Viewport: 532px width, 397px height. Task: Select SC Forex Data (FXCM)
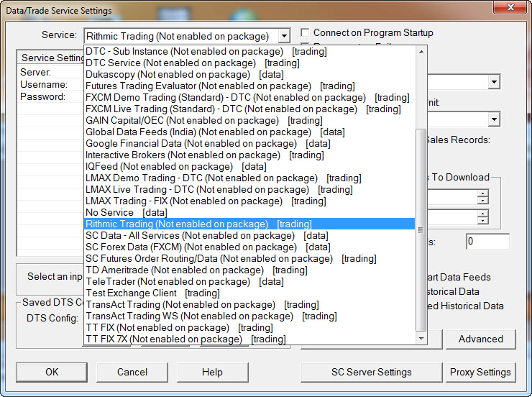(x=249, y=247)
